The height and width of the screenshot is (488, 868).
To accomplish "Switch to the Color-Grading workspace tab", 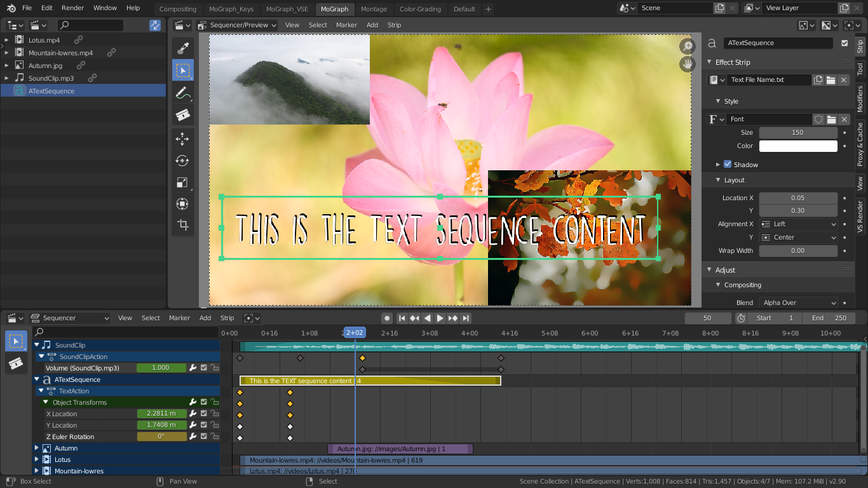I will [x=420, y=9].
